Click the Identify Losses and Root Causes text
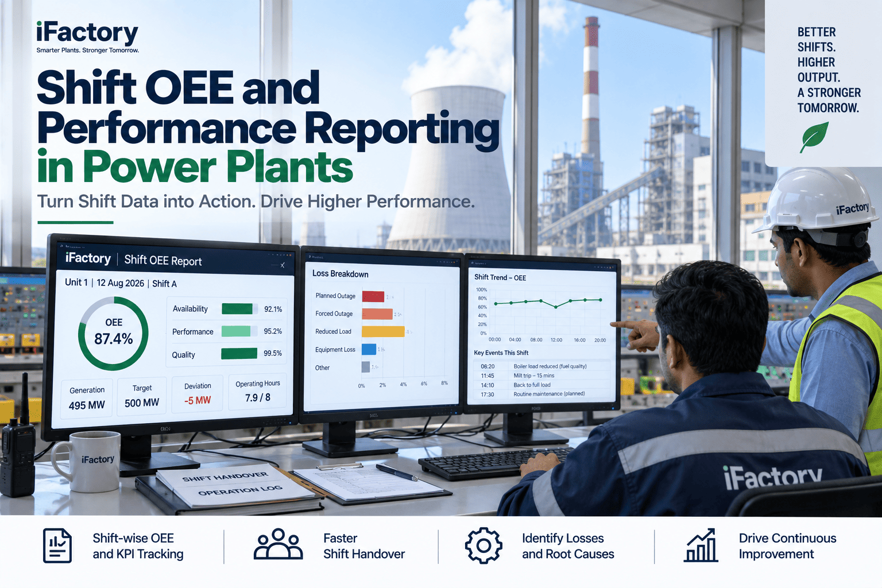 [568, 546]
